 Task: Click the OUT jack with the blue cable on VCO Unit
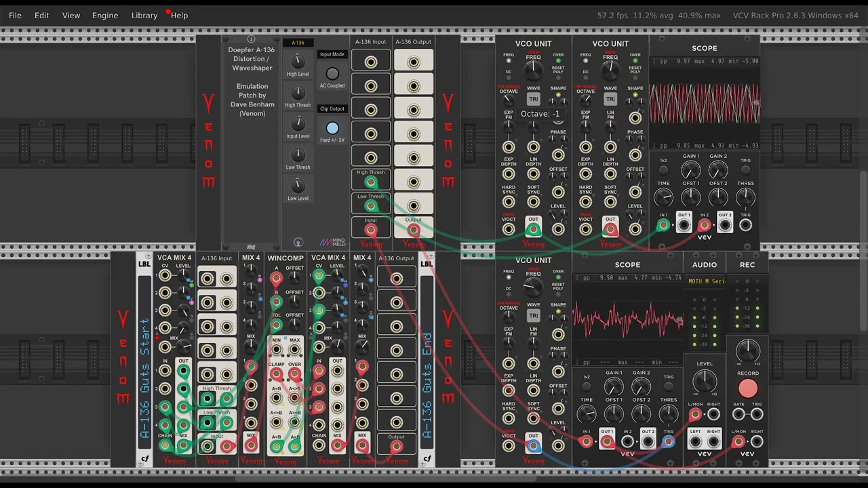point(534,446)
